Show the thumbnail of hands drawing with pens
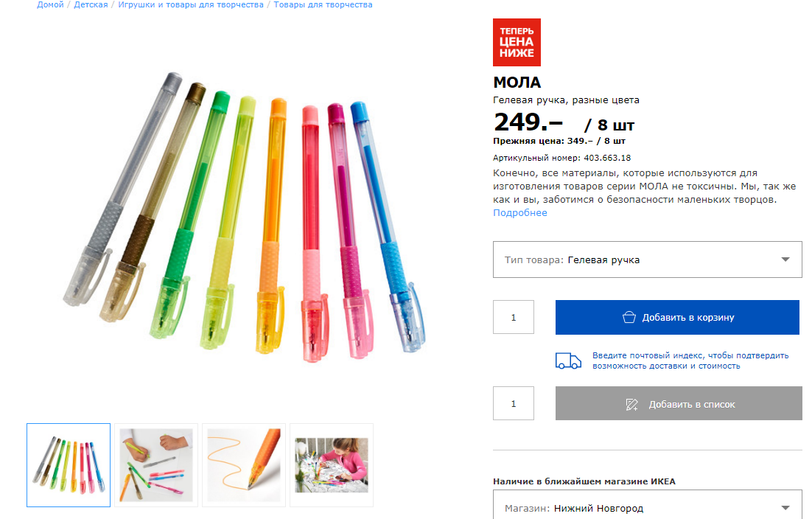The image size is (812, 519). click(x=156, y=465)
